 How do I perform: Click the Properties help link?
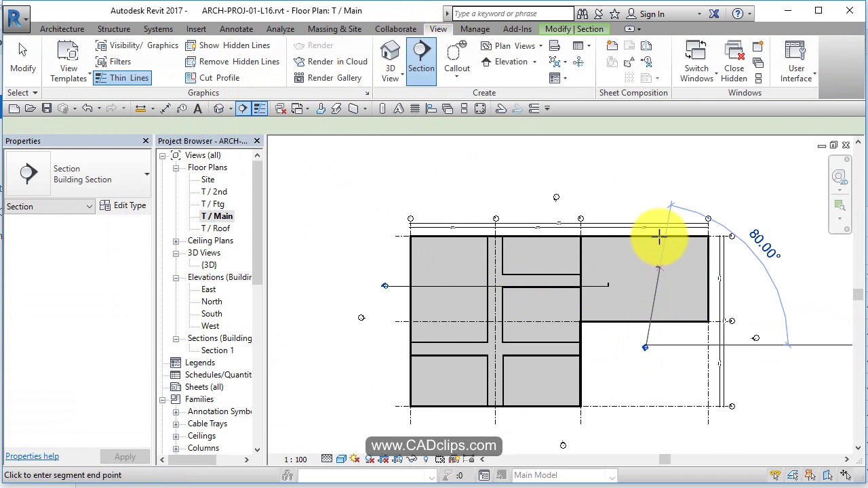(32, 455)
